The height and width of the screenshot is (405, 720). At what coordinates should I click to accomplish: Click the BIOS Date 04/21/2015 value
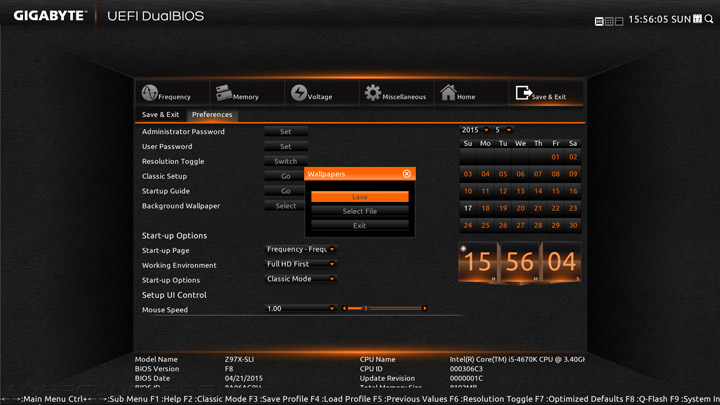tap(243, 378)
